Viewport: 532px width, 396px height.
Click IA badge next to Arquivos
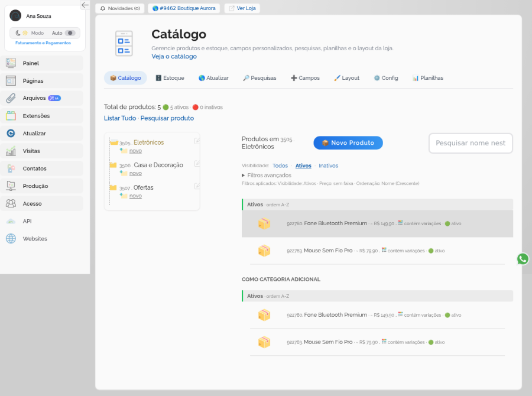tap(54, 98)
